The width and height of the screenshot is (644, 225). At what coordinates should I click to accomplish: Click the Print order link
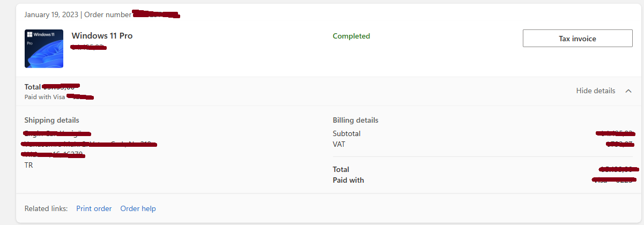94,208
